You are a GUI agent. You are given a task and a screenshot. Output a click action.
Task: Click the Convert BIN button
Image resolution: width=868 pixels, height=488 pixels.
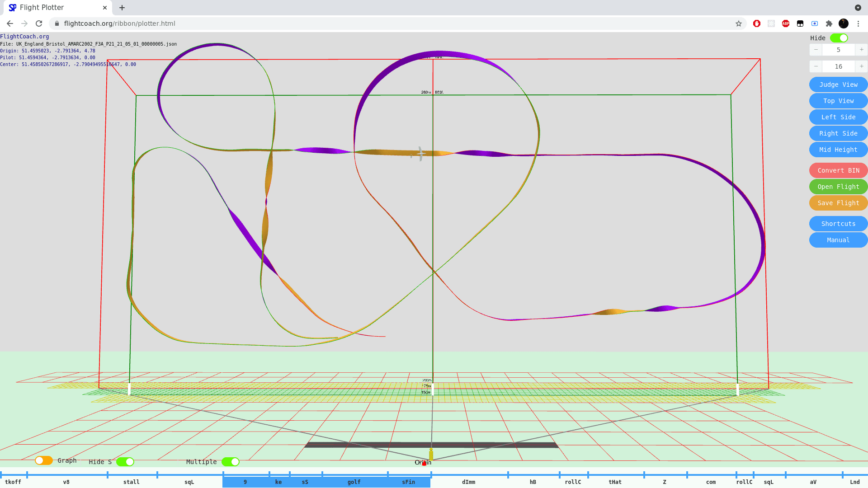(x=838, y=170)
